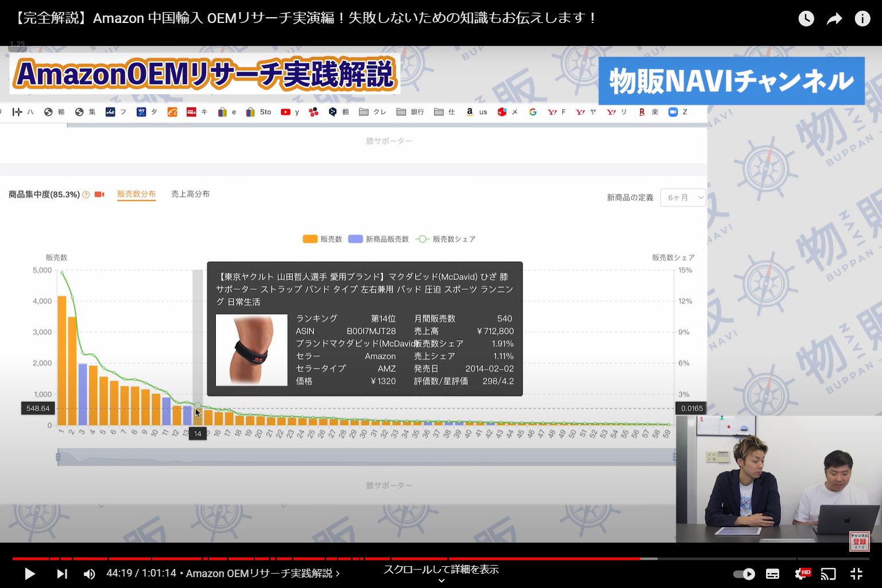The width and height of the screenshot is (882, 588).
Task: Click the 商品集中度(85.3%) label
Action: [x=44, y=195]
